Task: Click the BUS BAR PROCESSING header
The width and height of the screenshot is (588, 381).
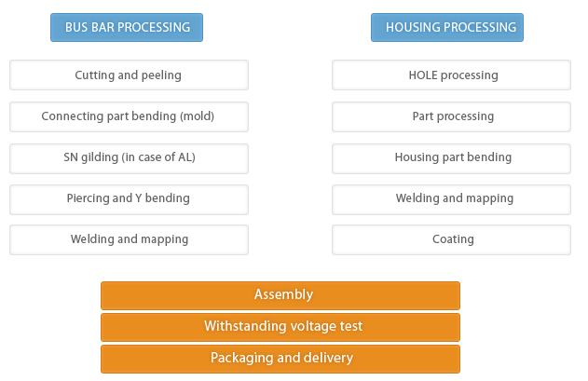Action: pyautogui.click(x=127, y=27)
